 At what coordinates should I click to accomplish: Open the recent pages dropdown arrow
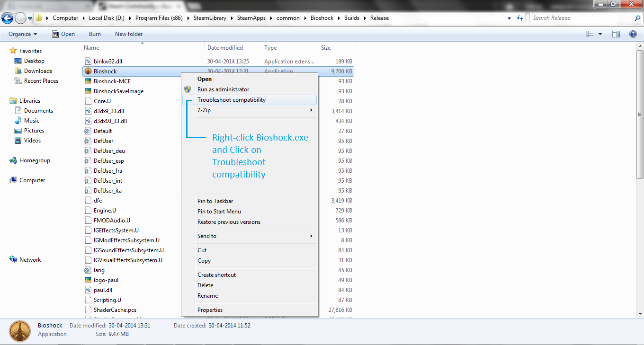[x=30, y=18]
